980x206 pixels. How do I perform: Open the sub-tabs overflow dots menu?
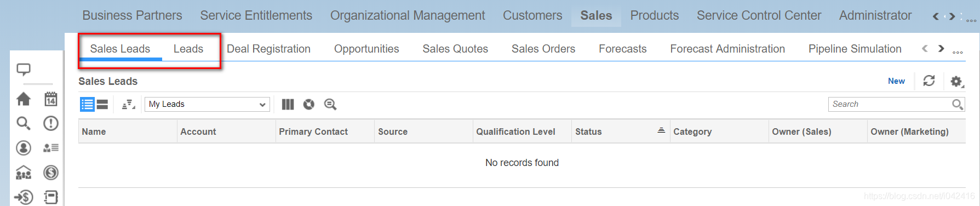[x=958, y=52]
